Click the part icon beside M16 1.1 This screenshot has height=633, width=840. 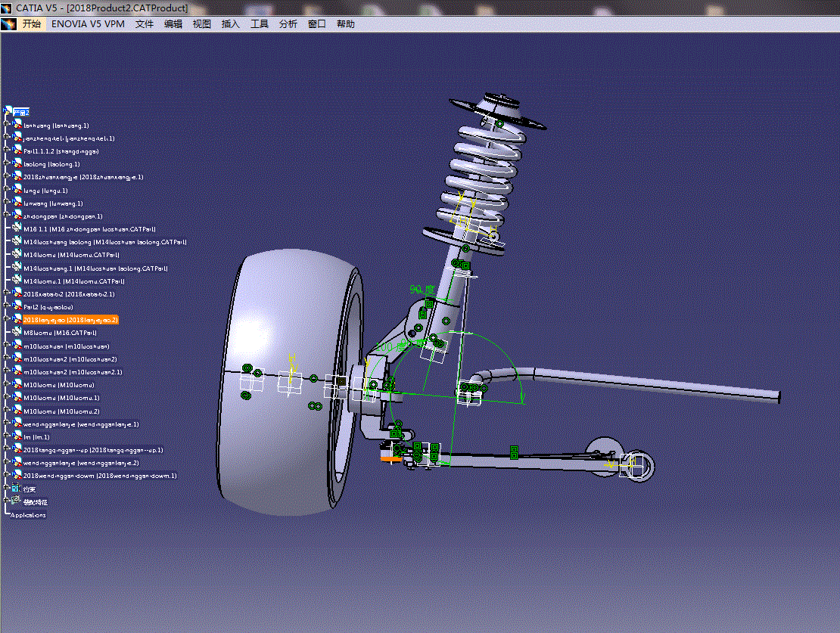click(x=17, y=228)
